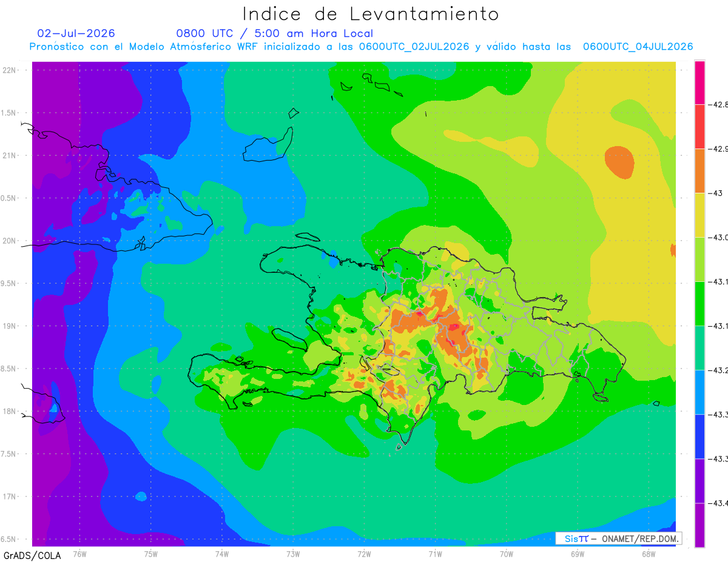Select the yellow legend color block

click(699, 215)
